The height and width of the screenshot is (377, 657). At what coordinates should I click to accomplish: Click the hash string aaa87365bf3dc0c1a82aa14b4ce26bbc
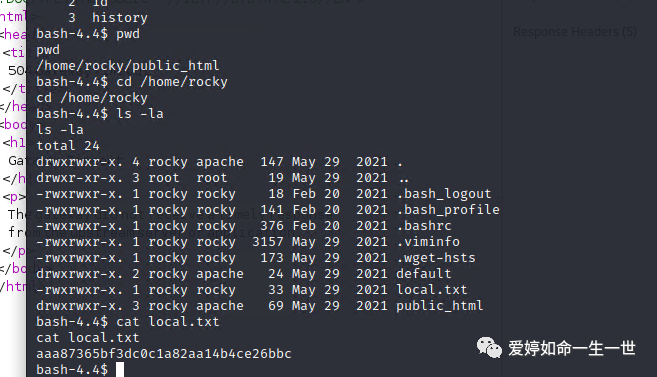(x=164, y=354)
